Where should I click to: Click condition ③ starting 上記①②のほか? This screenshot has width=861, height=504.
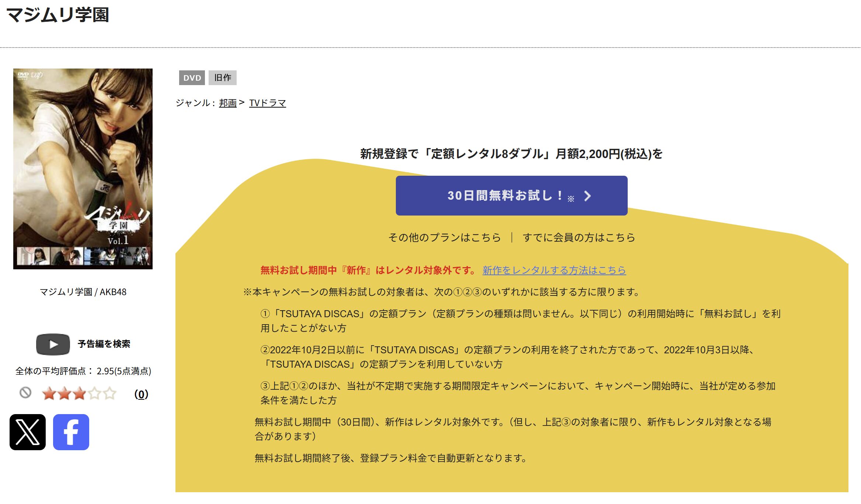coord(518,393)
